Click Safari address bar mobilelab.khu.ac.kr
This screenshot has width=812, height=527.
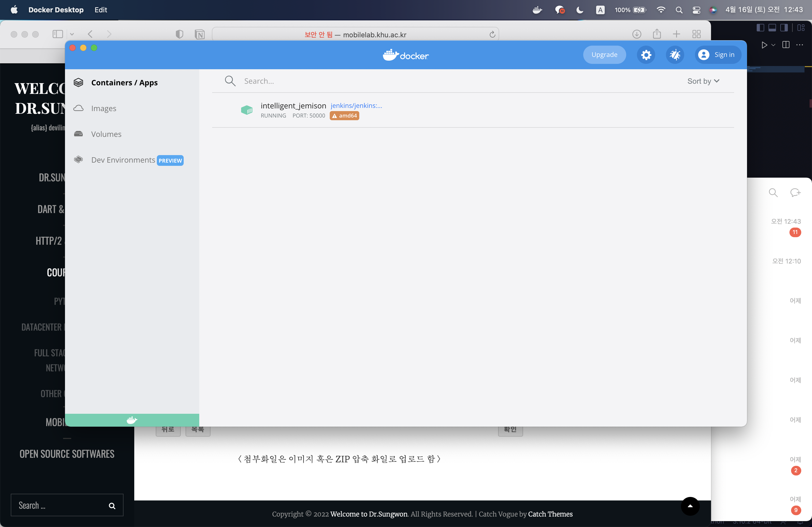pos(355,34)
